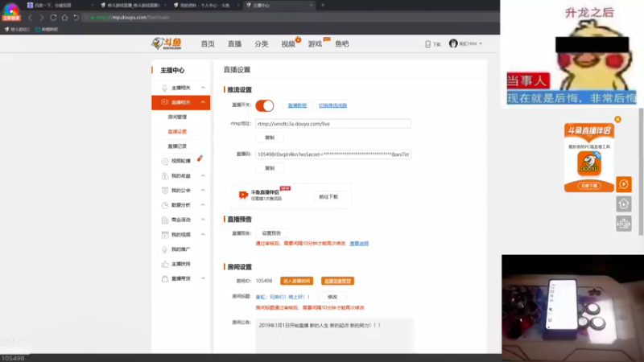Click the phone download icon in header
The image size is (644, 362).
click(x=427, y=44)
